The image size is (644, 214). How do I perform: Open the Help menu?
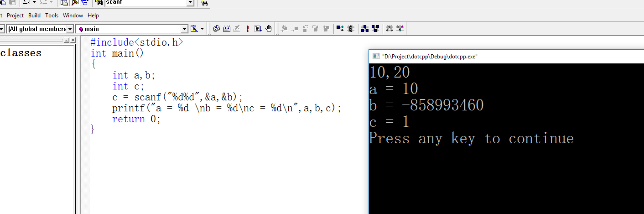93,16
